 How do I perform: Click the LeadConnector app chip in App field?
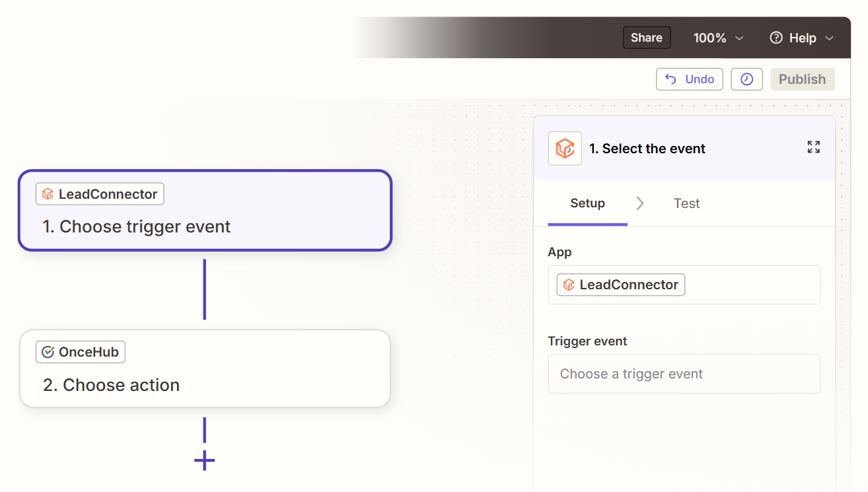[621, 285]
